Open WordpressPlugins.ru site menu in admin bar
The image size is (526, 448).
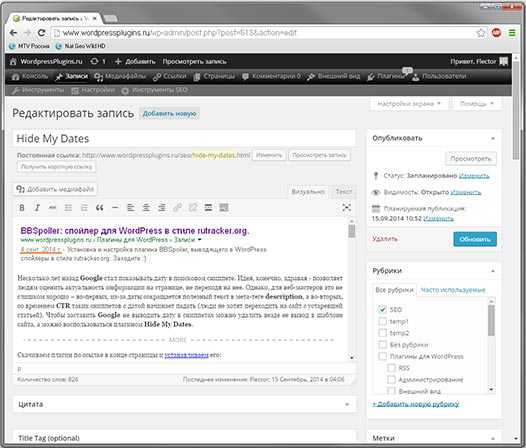tap(46, 61)
